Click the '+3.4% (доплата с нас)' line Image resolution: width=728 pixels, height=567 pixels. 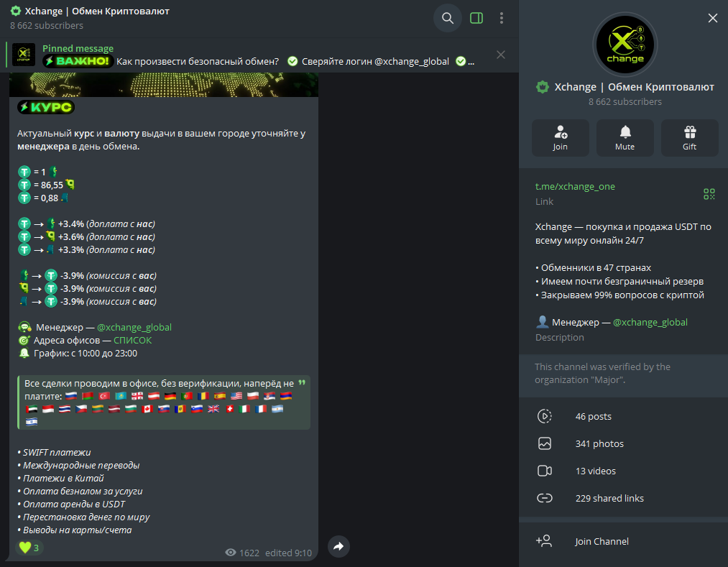point(87,223)
